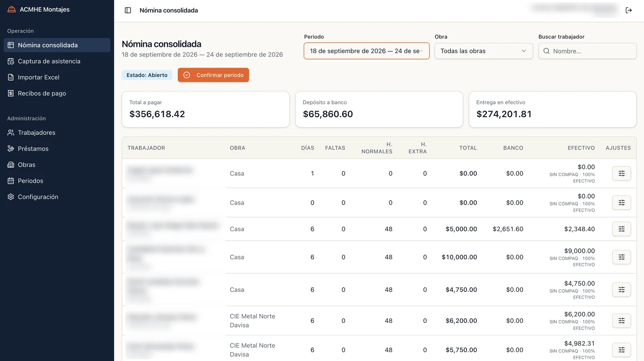Click the Total a pagar summary card
The width and height of the screenshot is (644, 361).
(x=206, y=109)
